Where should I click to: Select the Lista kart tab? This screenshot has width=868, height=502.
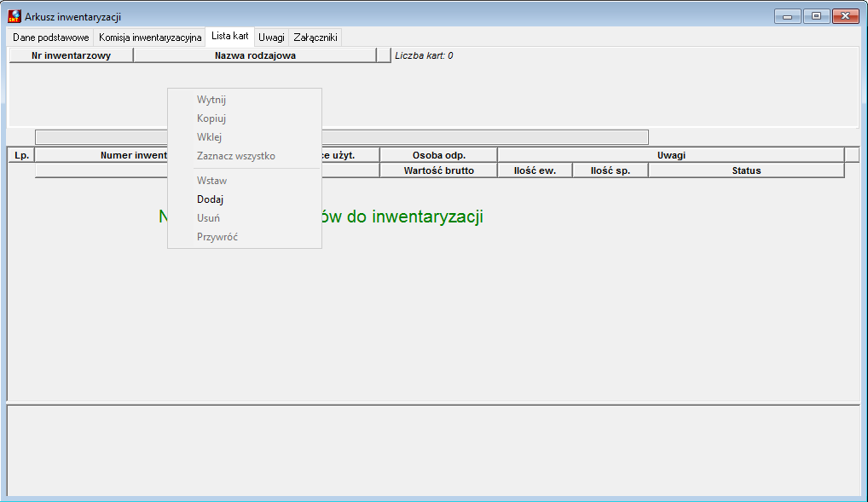(x=229, y=36)
